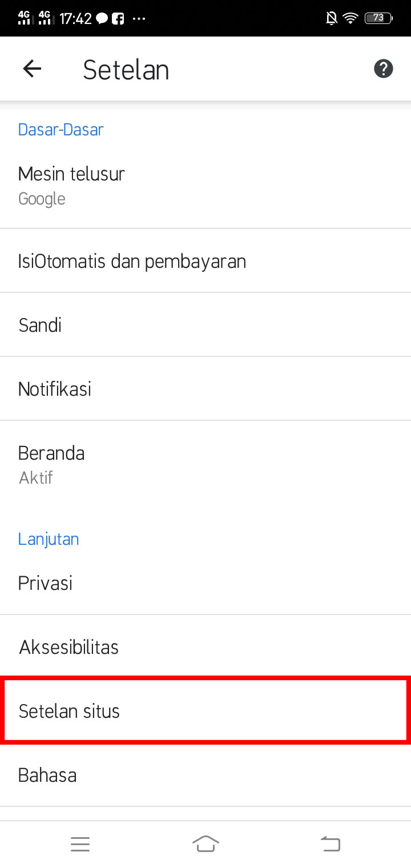The height and width of the screenshot is (868, 411).
Task: Tap the muted notification bell status icon
Action: (x=330, y=17)
